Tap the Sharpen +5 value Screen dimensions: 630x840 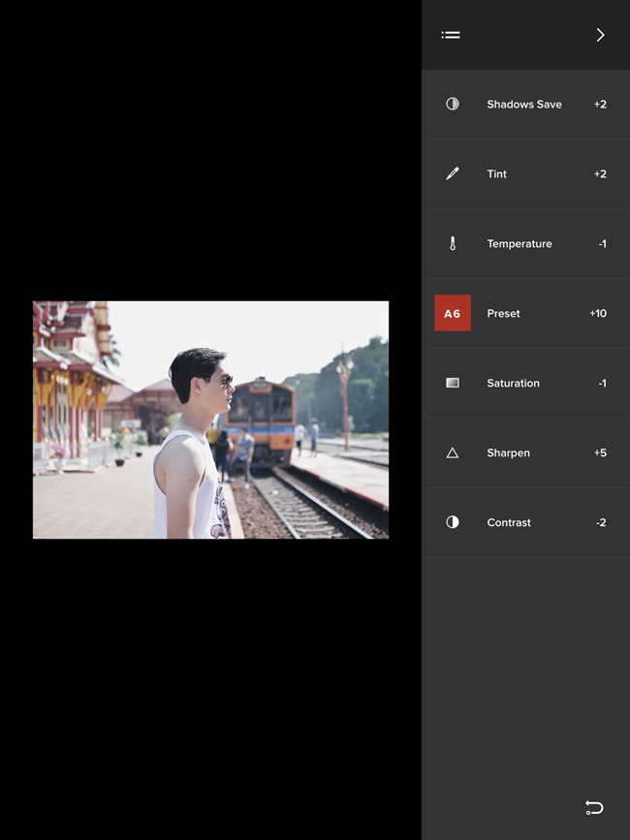tap(600, 452)
